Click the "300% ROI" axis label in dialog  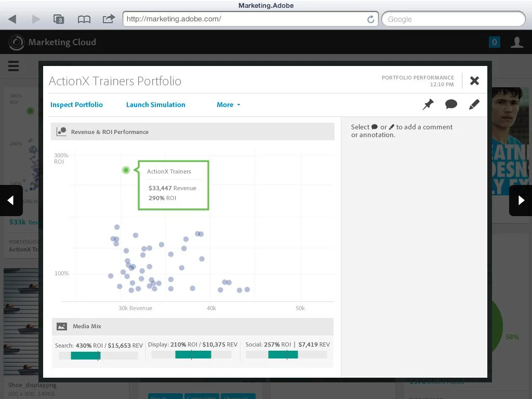coord(61,158)
